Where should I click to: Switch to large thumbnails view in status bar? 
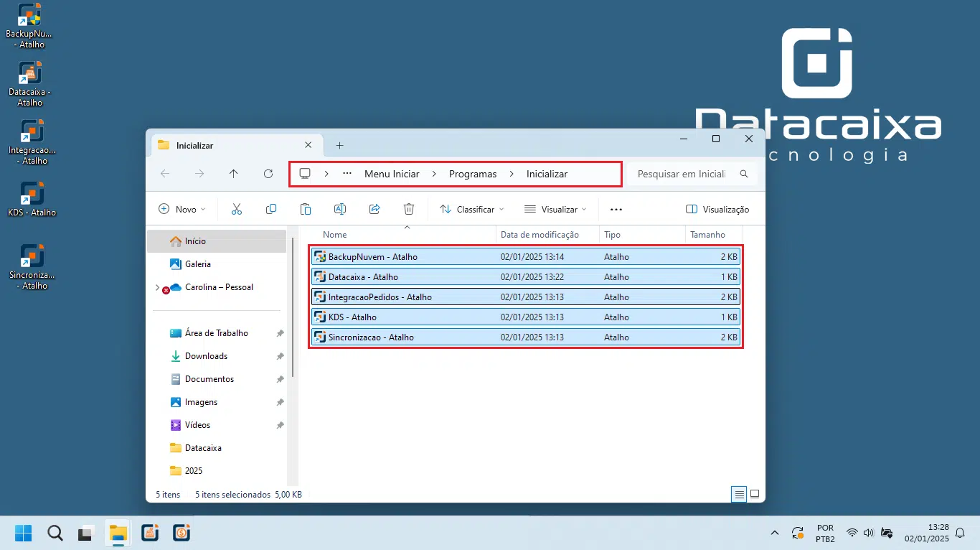755,494
